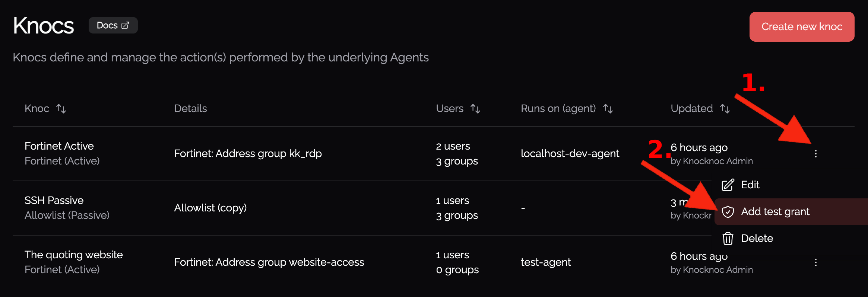The width and height of the screenshot is (868, 297).
Task: Sort by Runs on (agent) arrows icon
Action: [608, 109]
